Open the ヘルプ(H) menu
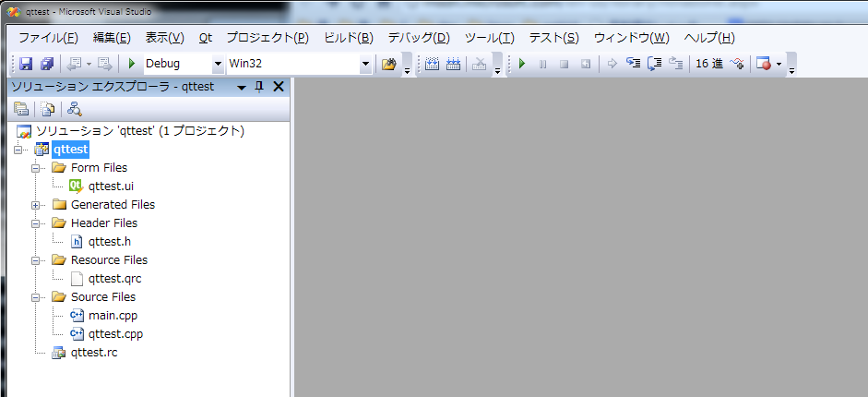 pyautogui.click(x=709, y=38)
